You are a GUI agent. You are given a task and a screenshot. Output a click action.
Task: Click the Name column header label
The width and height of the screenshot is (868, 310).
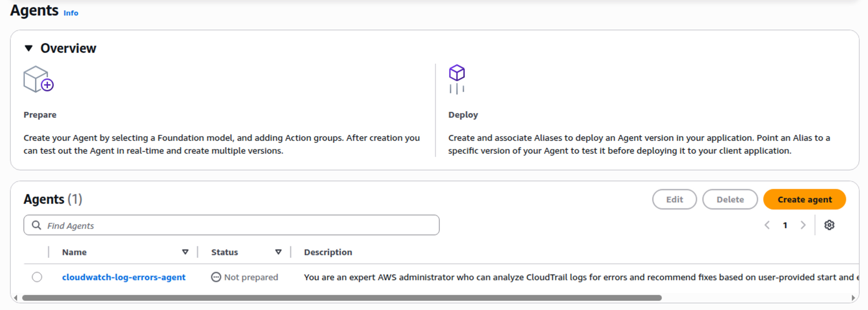click(75, 252)
